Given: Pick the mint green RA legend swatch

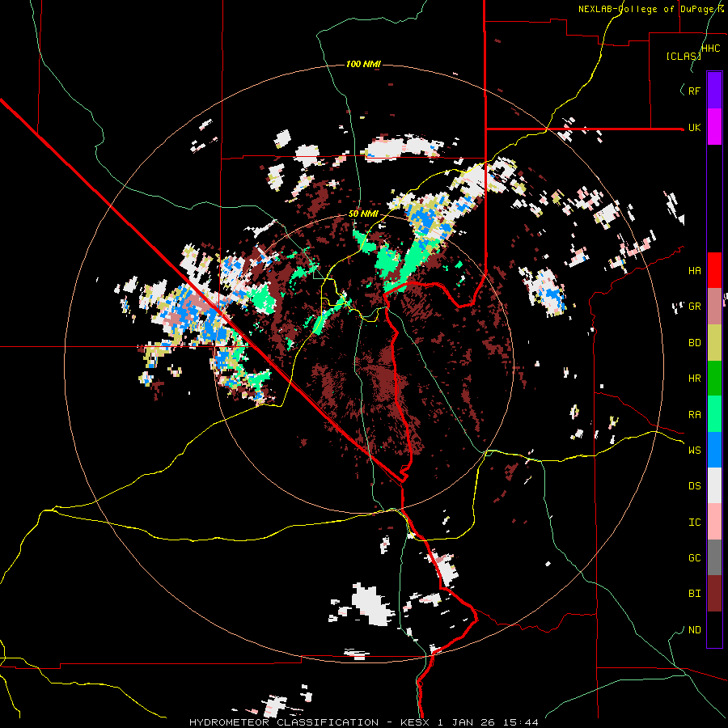Looking at the screenshot, I should [x=714, y=414].
